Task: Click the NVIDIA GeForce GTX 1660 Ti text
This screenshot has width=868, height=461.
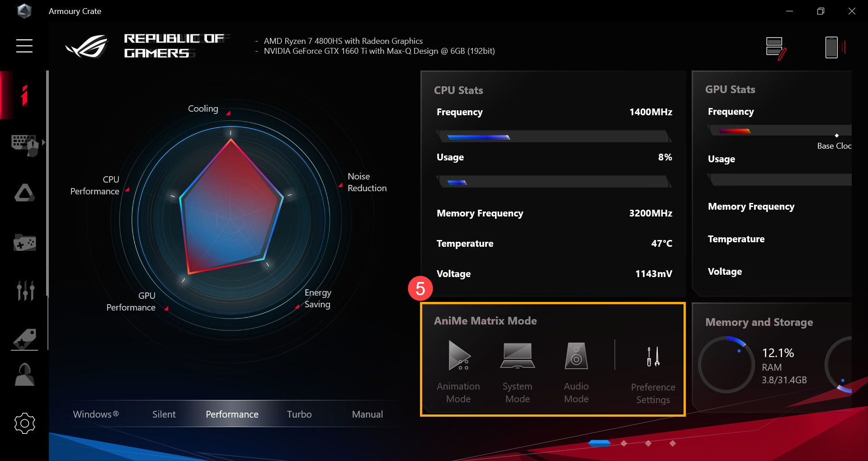Action: (x=379, y=51)
